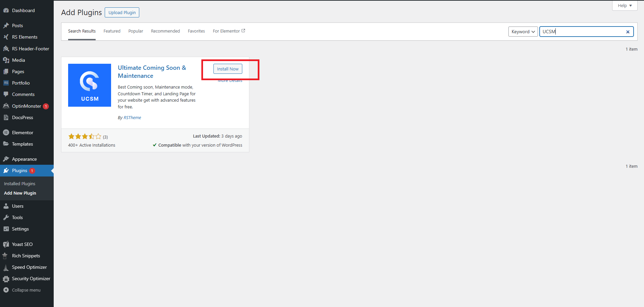The image size is (644, 307).
Task: Click the Collapse menu arrow icon
Action: tap(6, 290)
